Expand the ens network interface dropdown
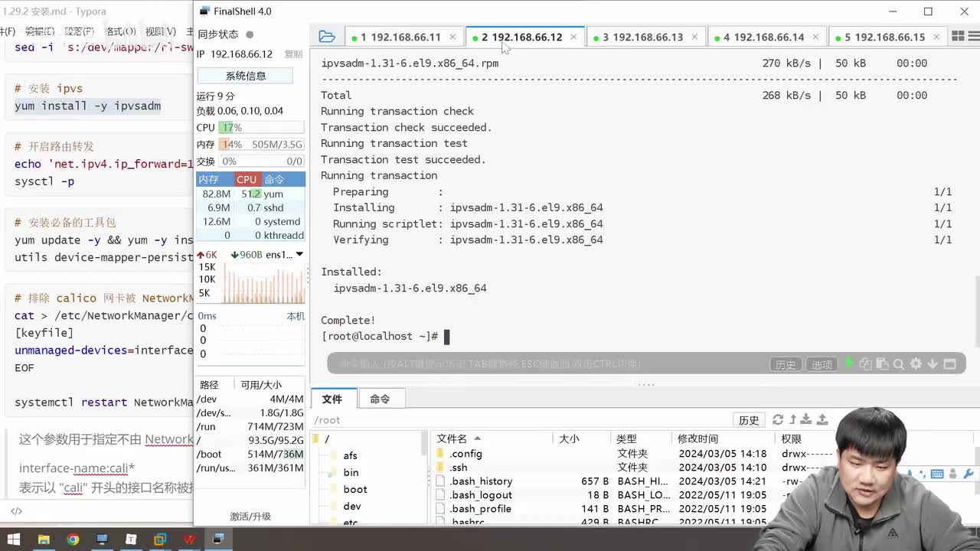The image size is (980, 551). (299, 254)
